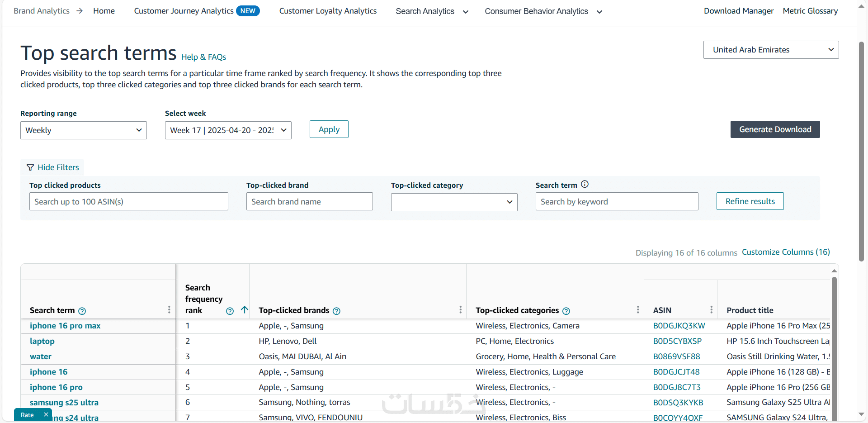Click the Product title column header
This screenshot has width=868, height=423.
750,310
